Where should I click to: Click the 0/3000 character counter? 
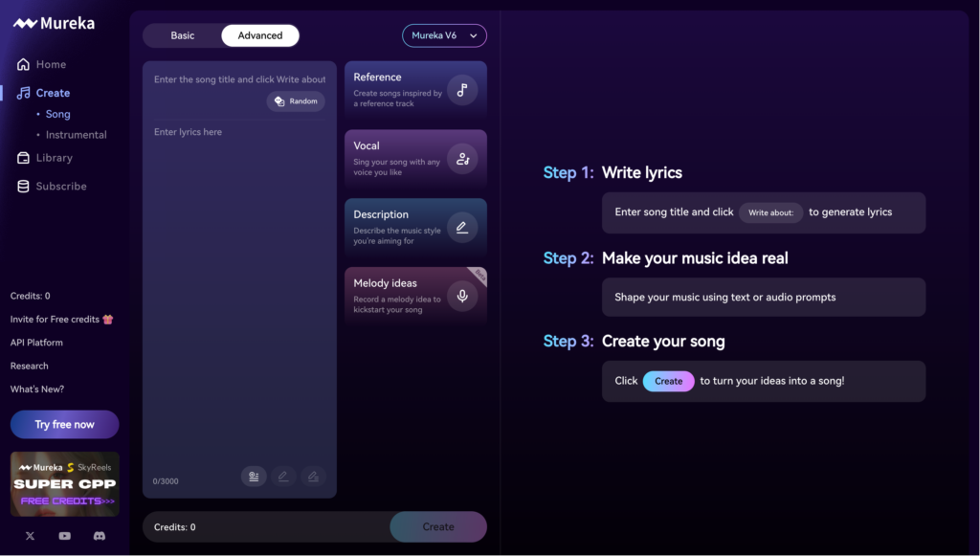pyautogui.click(x=166, y=481)
